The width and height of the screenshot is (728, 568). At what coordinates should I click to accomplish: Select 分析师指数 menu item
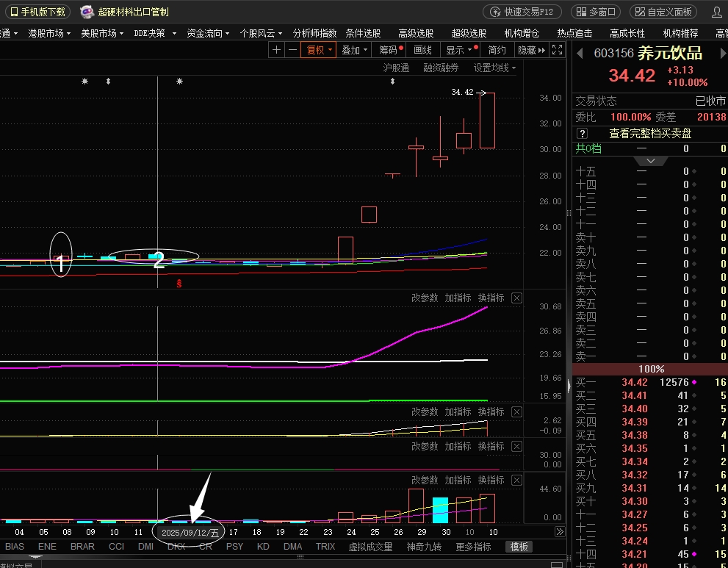(x=314, y=34)
